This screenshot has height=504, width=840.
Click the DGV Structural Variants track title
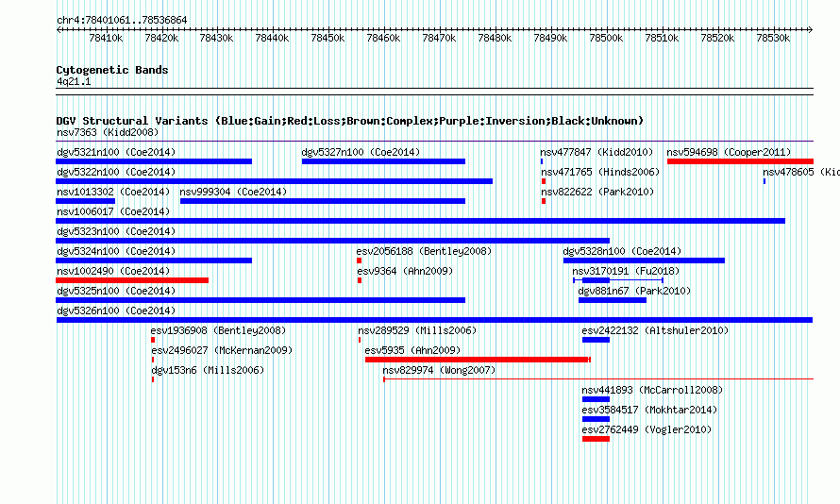pyautogui.click(x=350, y=121)
